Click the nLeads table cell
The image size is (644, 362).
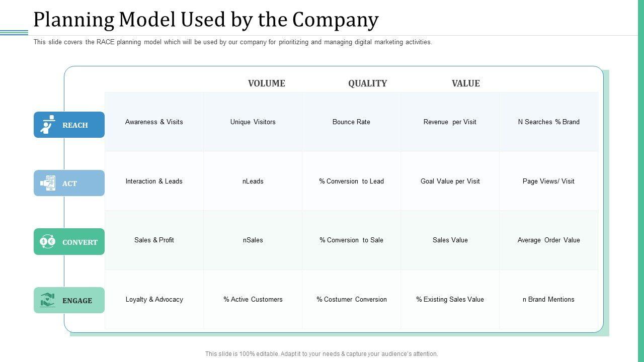[253, 182]
